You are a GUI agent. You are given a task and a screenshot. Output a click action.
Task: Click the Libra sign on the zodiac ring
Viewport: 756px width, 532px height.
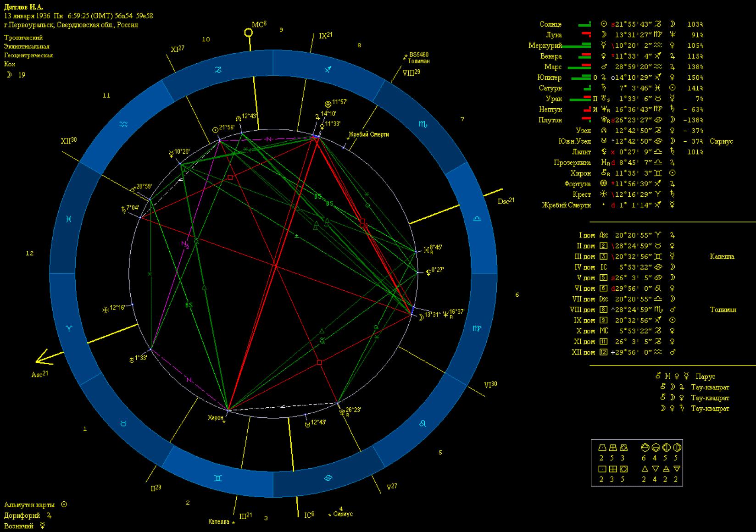pos(477,219)
